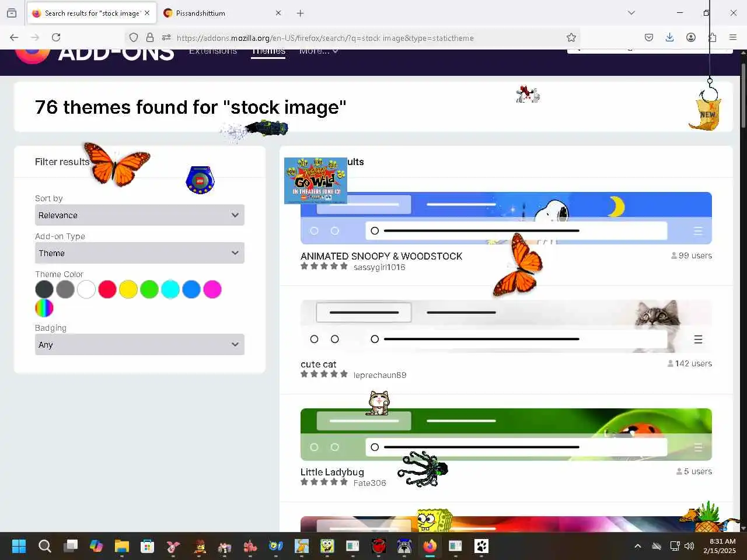Open site permissions icon in address bar

pyautogui.click(x=166, y=37)
